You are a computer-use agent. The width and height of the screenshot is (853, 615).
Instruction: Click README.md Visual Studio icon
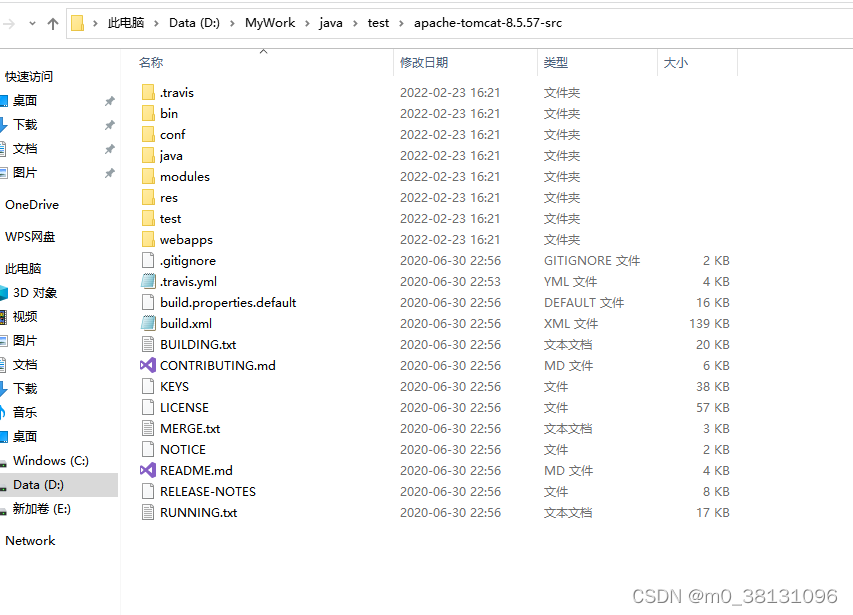(148, 470)
